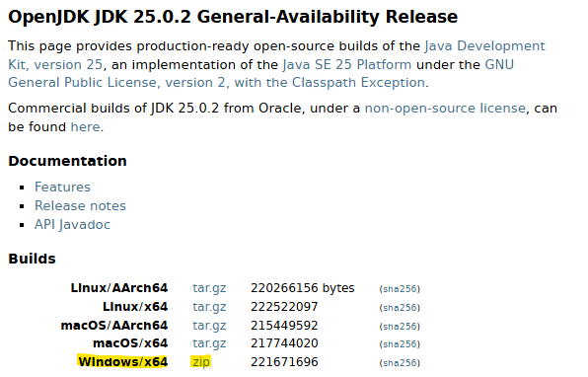Follow the non-open-source license link
This screenshot has width=588, height=377.
point(445,108)
